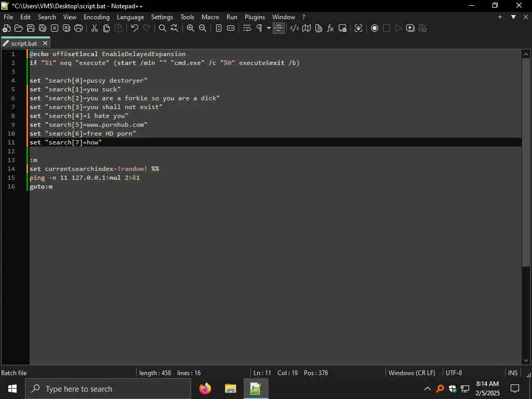The height and width of the screenshot is (399, 532).
Task: Show the Document Map panel
Action: [x=307, y=28]
